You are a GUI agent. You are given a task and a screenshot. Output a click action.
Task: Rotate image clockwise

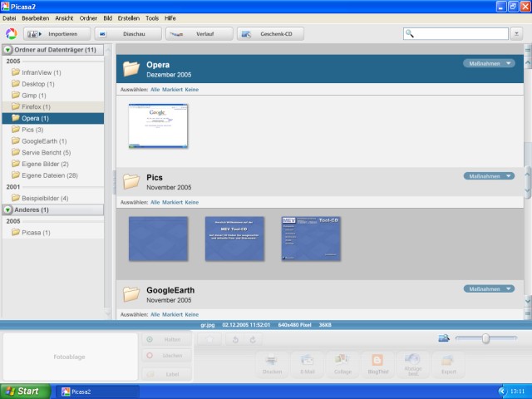(x=253, y=340)
